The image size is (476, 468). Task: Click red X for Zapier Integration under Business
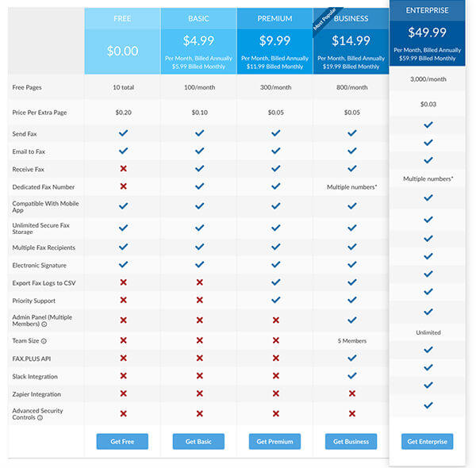click(351, 393)
